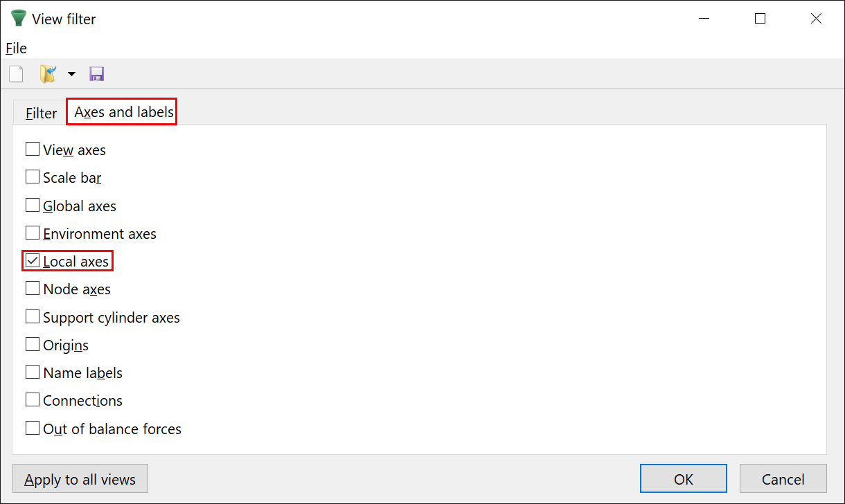
Task: Check the Environment axes option
Action: click(x=33, y=233)
